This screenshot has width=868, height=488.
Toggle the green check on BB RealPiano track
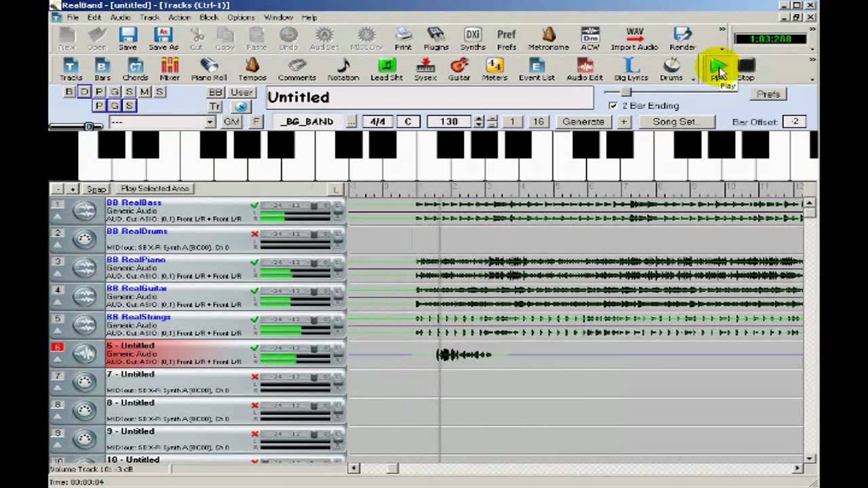254,262
